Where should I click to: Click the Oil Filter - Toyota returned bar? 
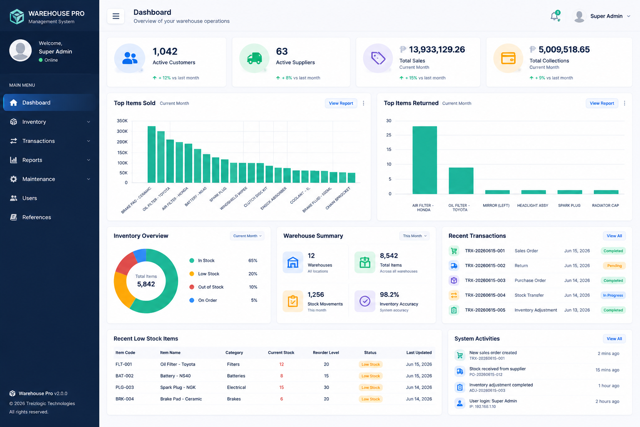tap(461, 180)
